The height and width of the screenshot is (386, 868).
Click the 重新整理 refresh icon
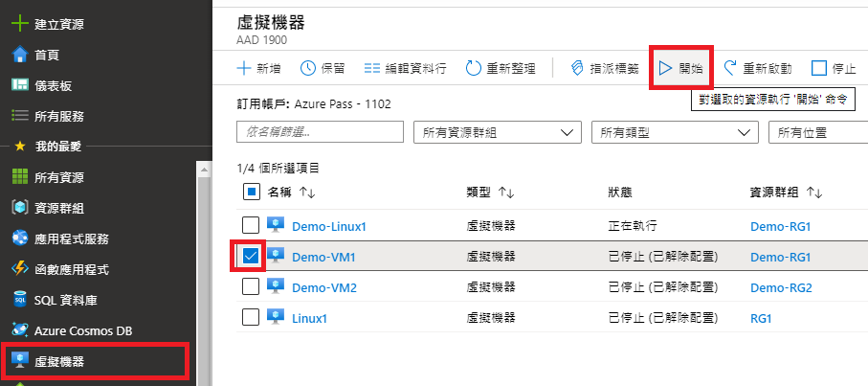pyautogui.click(x=474, y=68)
